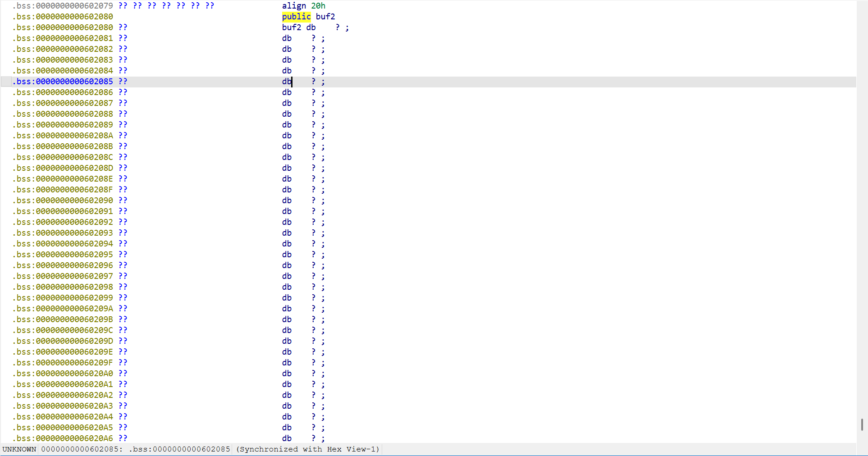Click address .bss:0000000000602085 on the highlighted line
Screen dimensions: 868x456
(63, 82)
